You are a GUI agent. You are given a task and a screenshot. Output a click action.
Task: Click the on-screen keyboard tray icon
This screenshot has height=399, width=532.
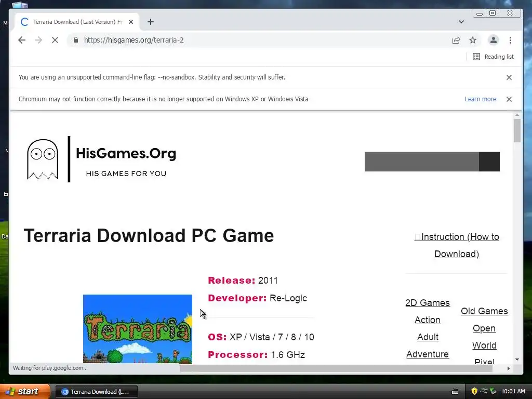click(455, 392)
